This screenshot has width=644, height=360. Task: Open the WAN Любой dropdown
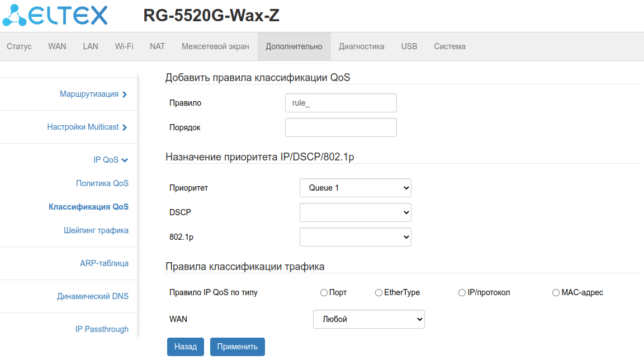point(368,319)
